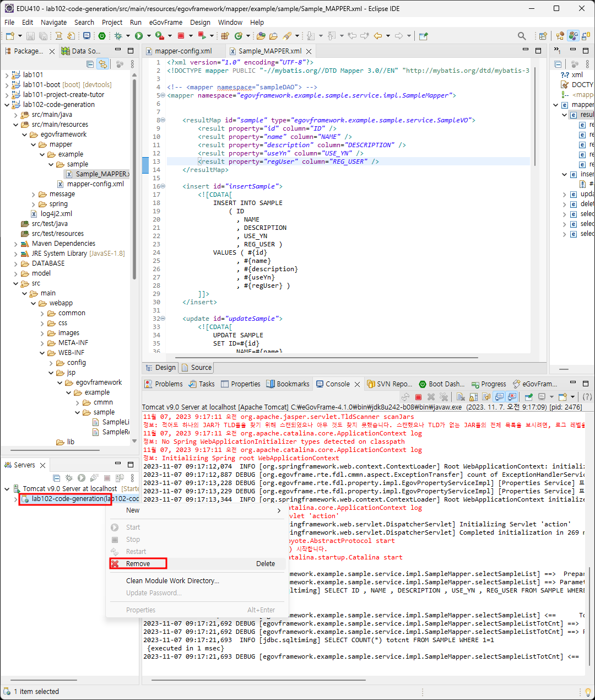Image resolution: width=595 pixels, height=700 pixels.
Task: Click the tip lightbulb in status bar
Action: [588, 692]
